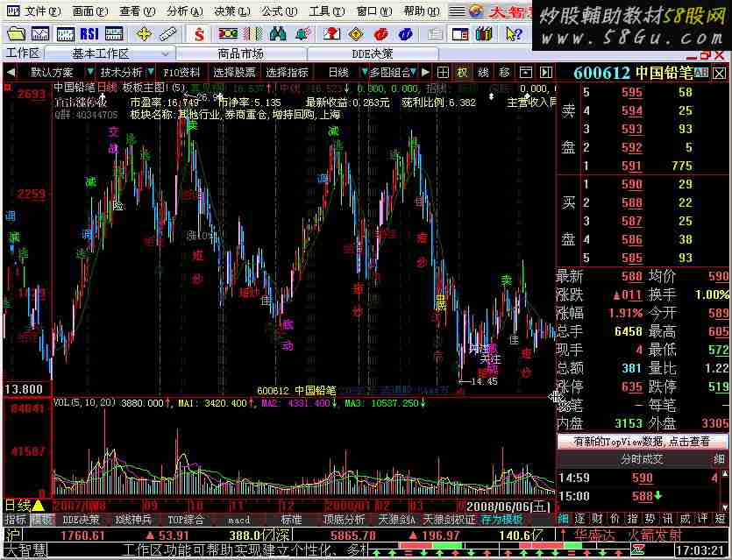This screenshot has width=732, height=560.
Task: Click the panel layout icon after 移
Action: coord(526,73)
